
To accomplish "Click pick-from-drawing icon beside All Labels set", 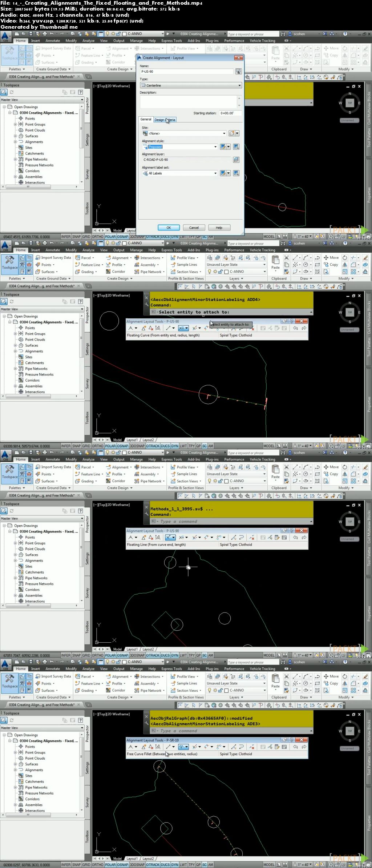I will click(236, 173).
